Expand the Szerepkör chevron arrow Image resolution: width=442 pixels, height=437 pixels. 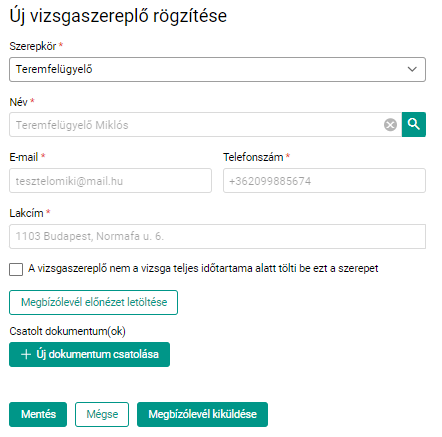(412, 69)
